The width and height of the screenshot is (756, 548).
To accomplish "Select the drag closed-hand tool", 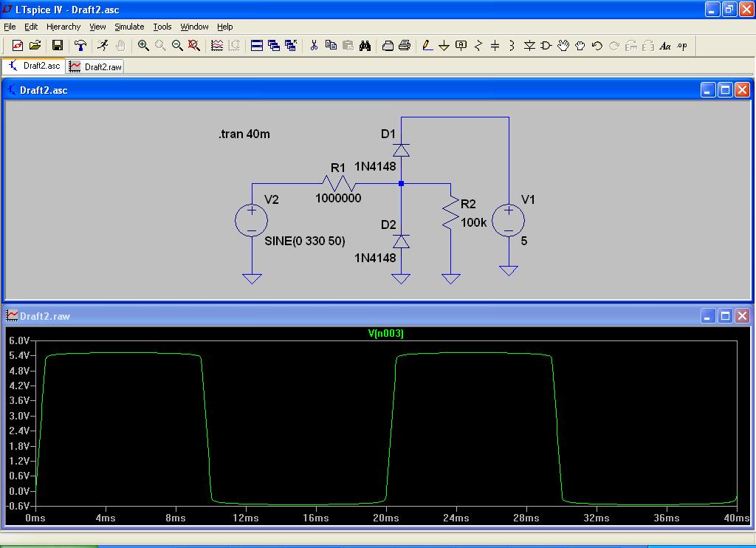I will click(580, 45).
